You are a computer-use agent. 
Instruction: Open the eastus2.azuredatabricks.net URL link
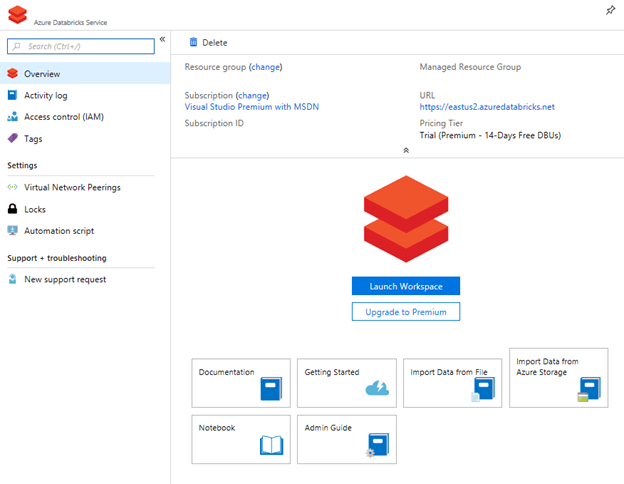click(x=487, y=106)
